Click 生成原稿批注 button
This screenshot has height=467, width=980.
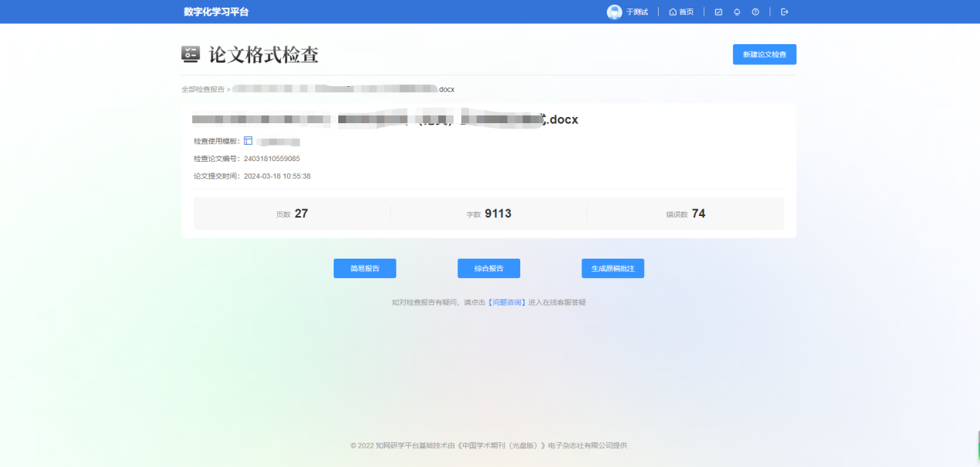click(612, 268)
